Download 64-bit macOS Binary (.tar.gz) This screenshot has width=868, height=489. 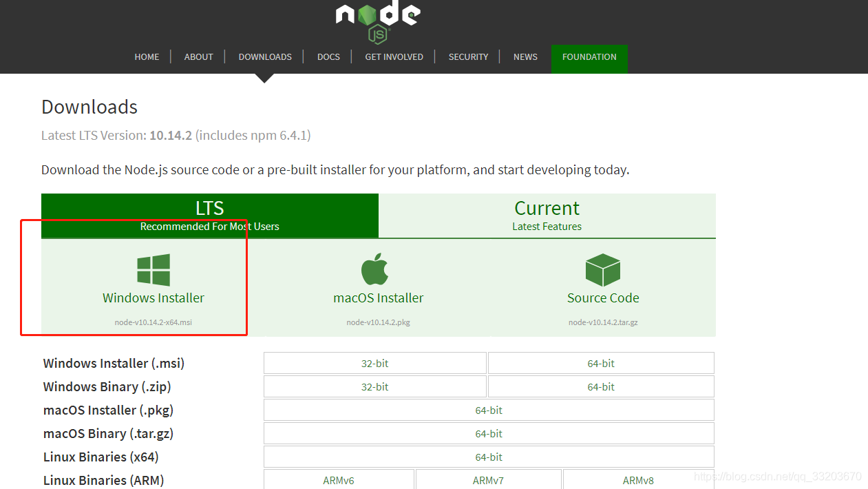(x=489, y=433)
